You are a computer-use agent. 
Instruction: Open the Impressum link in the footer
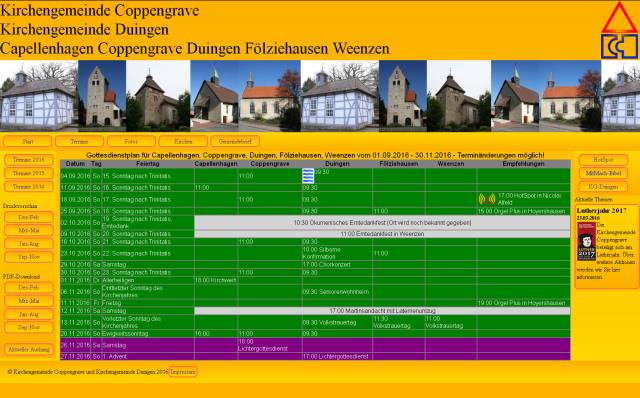pyautogui.click(x=183, y=372)
